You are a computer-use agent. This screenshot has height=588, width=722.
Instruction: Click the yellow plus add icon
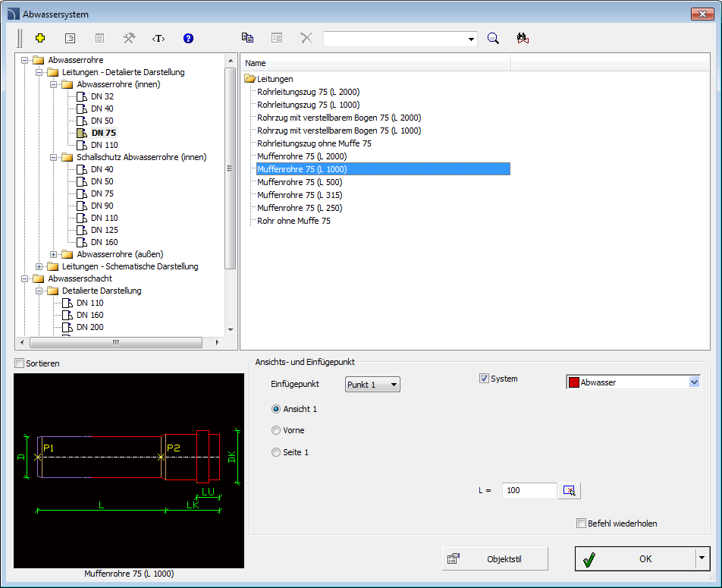pos(41,39)
